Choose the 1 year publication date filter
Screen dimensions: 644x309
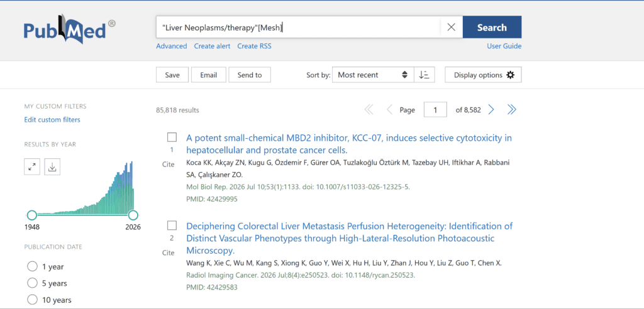(32, 267)
